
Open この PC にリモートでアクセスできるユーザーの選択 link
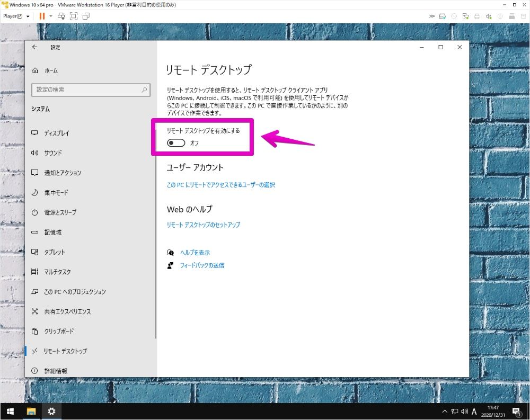coord(220,185)
